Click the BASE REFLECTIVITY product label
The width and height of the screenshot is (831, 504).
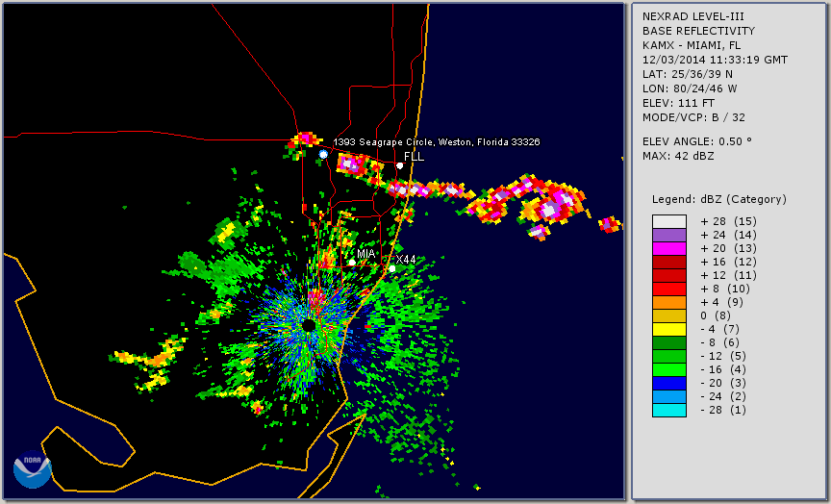[698, 32]
